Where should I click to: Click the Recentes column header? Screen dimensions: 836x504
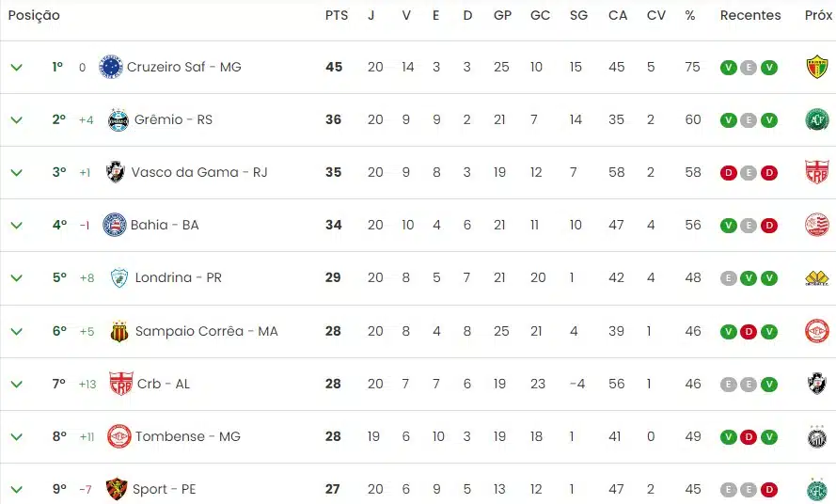tap(750, 16)
